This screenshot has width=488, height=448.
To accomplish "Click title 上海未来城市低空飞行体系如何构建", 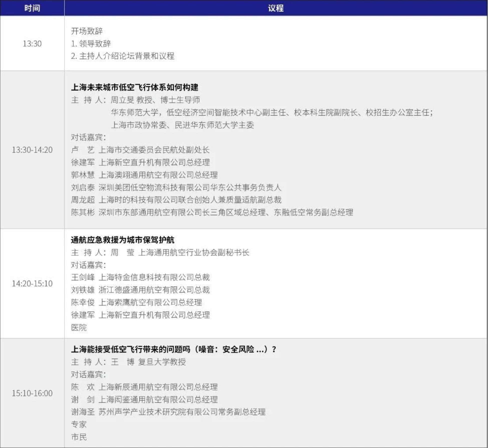I will point(135,87).
